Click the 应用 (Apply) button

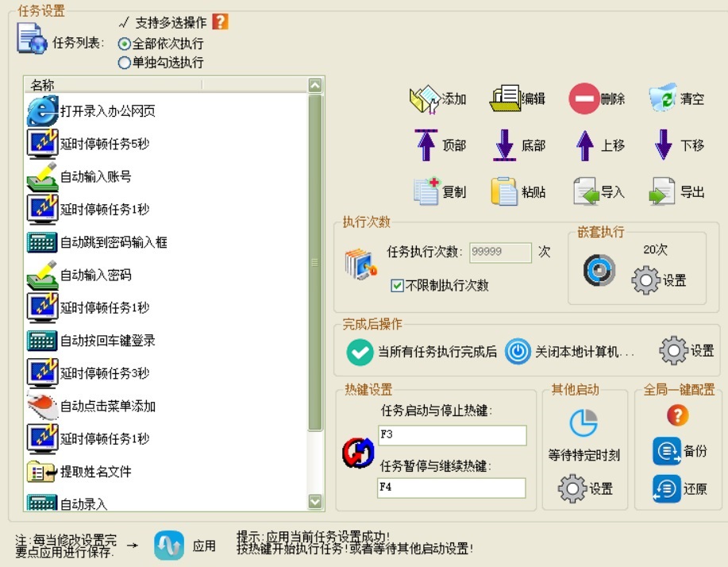click(x=169, y=546)
